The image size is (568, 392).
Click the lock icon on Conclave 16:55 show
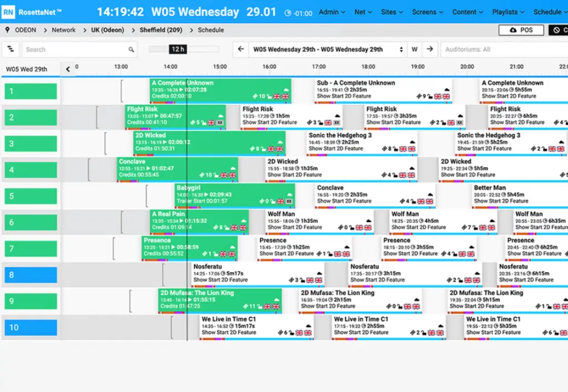point(413,201)
